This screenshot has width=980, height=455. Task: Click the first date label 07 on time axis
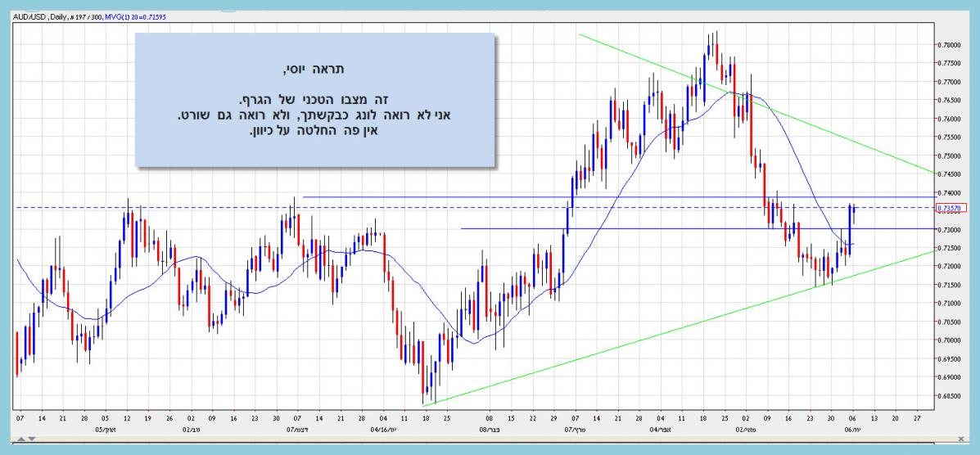(x=19, y=417)
